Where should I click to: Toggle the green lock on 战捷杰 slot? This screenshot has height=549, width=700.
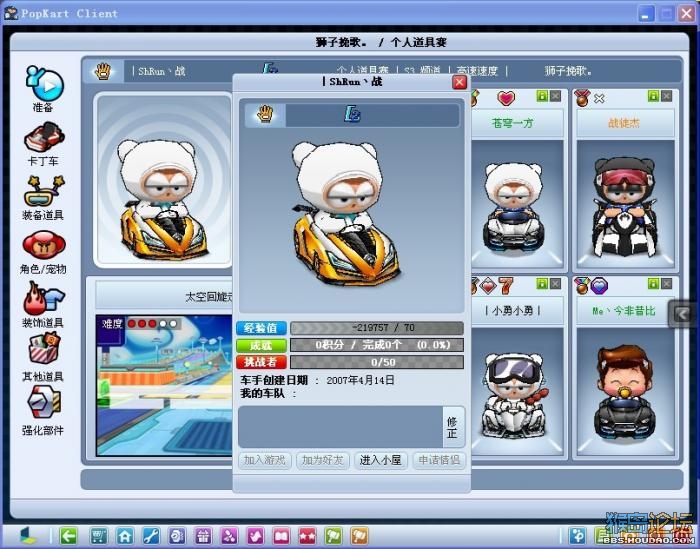point(654,96)
